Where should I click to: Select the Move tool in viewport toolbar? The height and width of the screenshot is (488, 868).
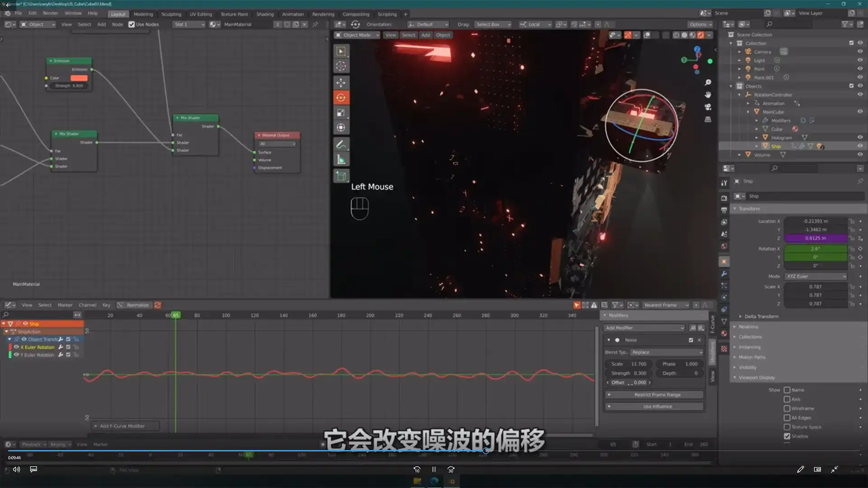(341, 83)
